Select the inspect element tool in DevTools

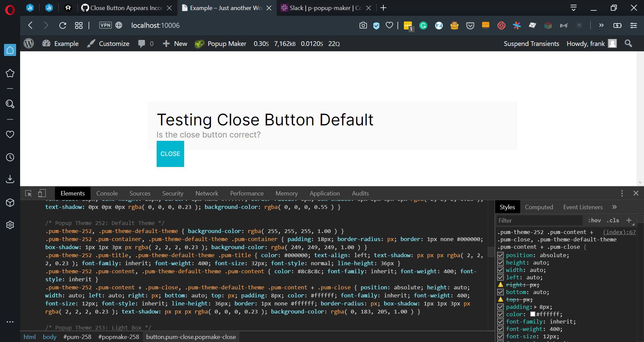(28, 193)
